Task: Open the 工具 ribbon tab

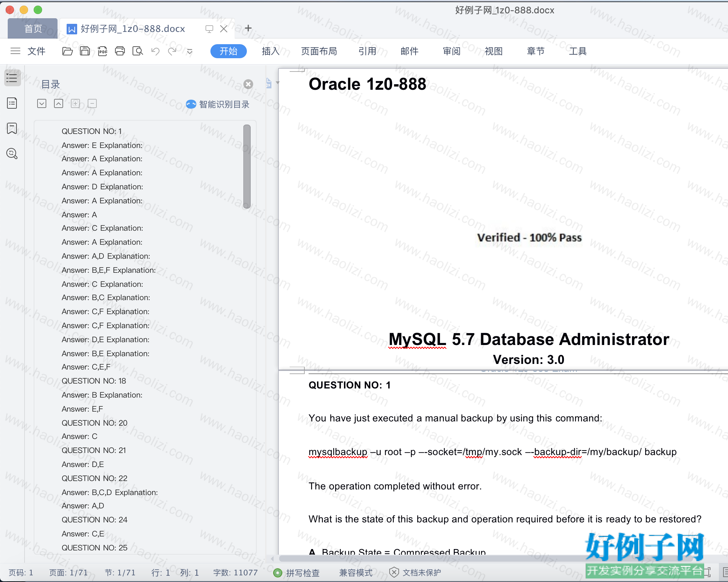Action: click(578, 51)
